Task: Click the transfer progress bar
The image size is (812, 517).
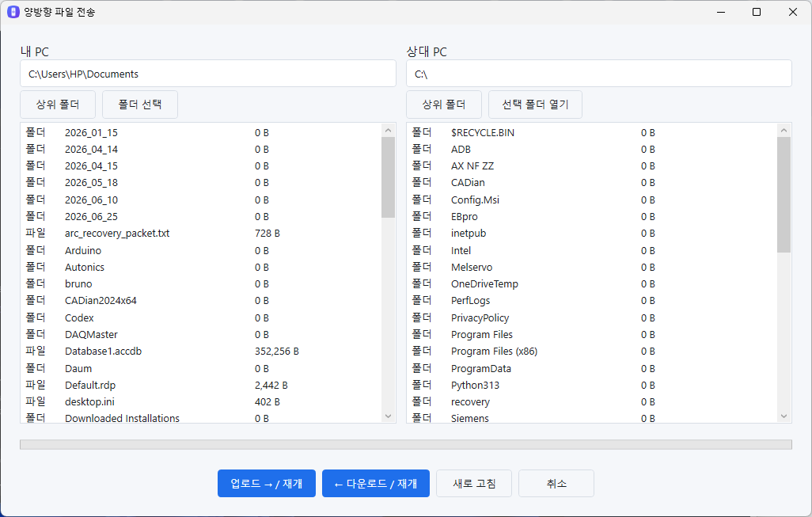Action: tap(405, 444)
